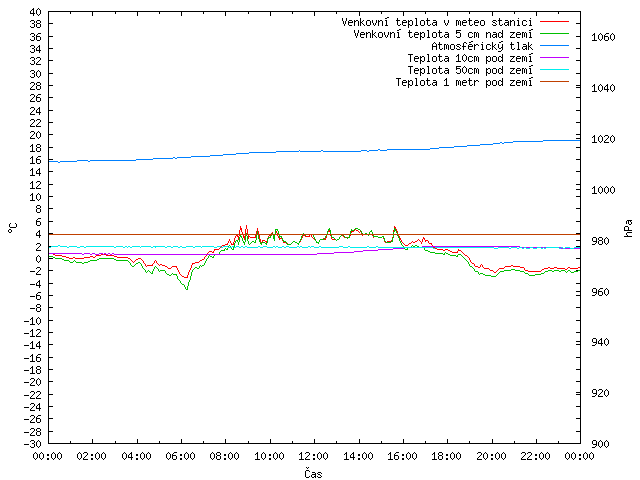Click the purple legend line sample
Viewport: 640px width, 480px height.
tap(554, 58)
